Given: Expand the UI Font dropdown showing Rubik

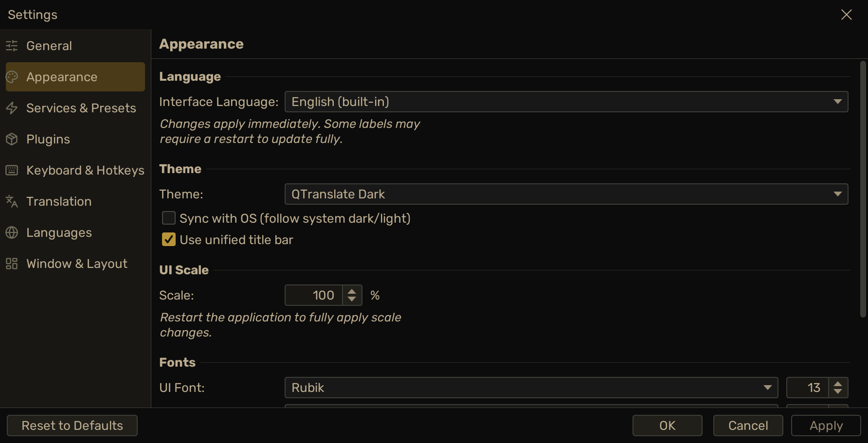Looking at the screenshot, I should (531, 388).
